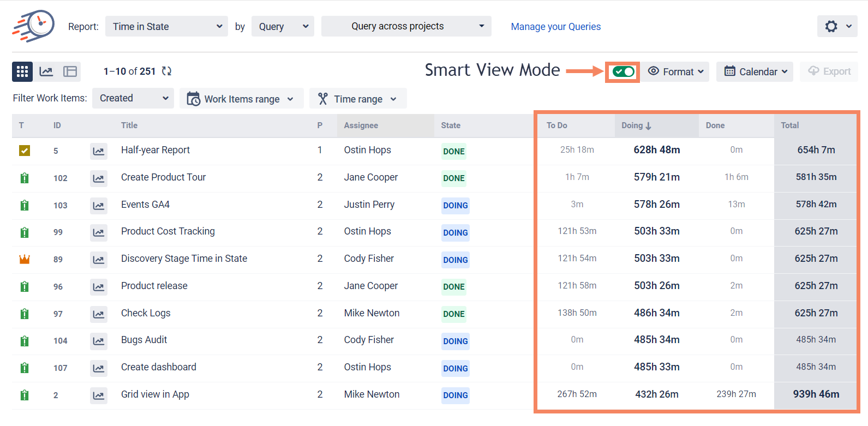Click the Export button
Viewport: 868px width, 426px height.
(829, 71)
